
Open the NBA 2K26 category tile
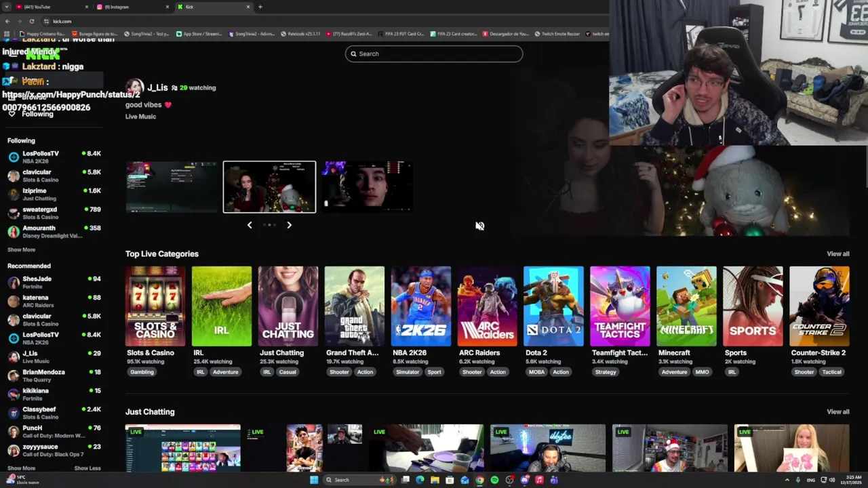pos(421,306)
